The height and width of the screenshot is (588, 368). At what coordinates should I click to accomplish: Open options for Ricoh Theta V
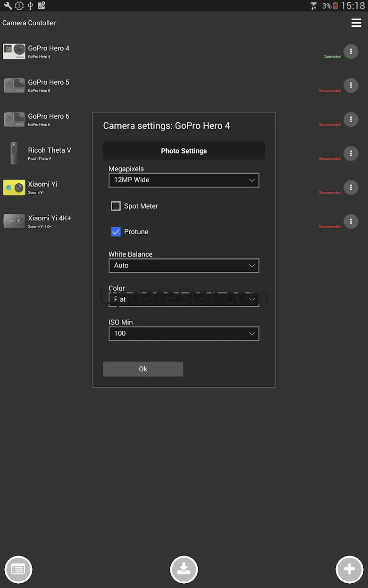[x=351, y=153]
